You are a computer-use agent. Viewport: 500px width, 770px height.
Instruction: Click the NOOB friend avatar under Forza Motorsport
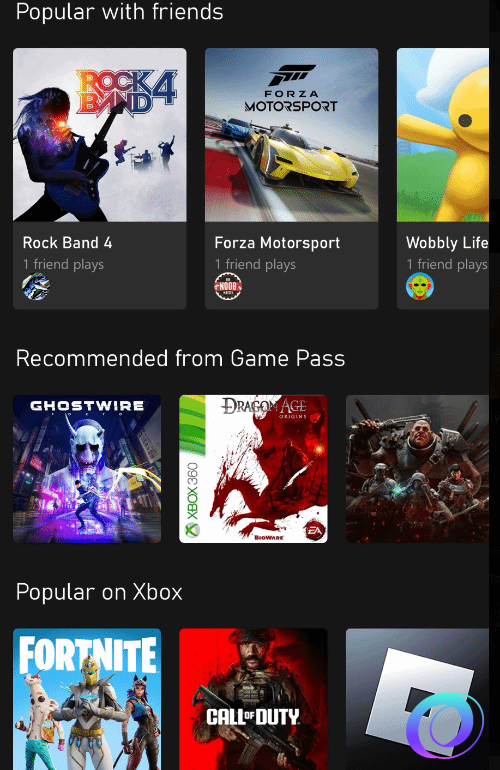click(x=228, y=286)
